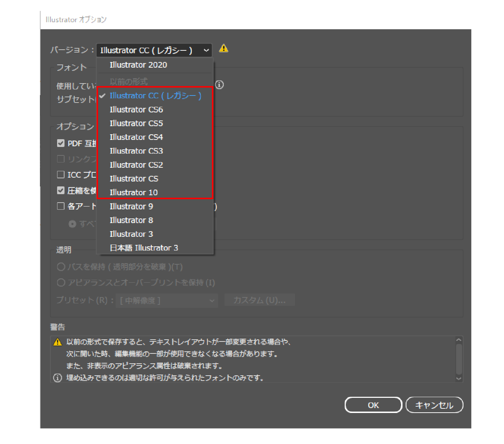
Task: Click the キャンセル button
Action: 434,405
